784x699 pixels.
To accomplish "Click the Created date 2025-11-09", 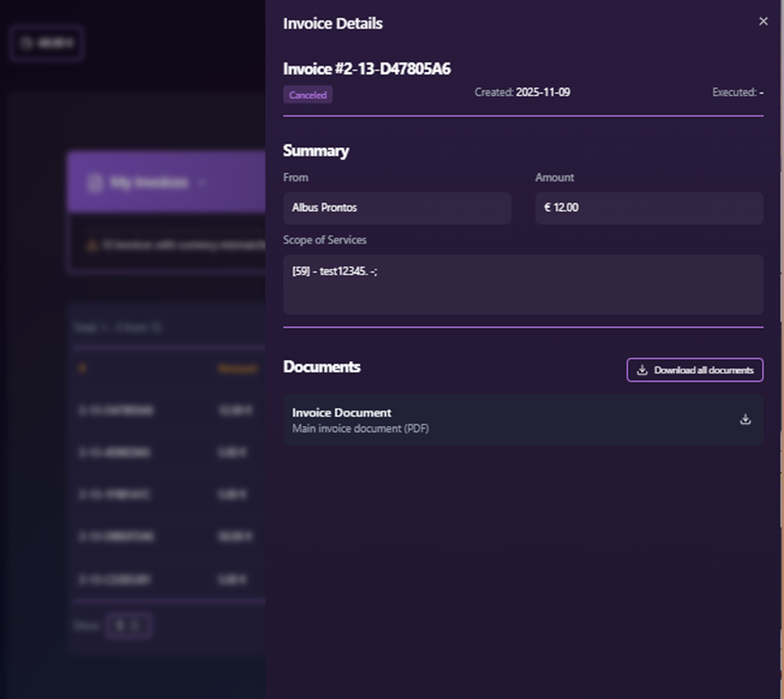I will click(x=543, y=93).
